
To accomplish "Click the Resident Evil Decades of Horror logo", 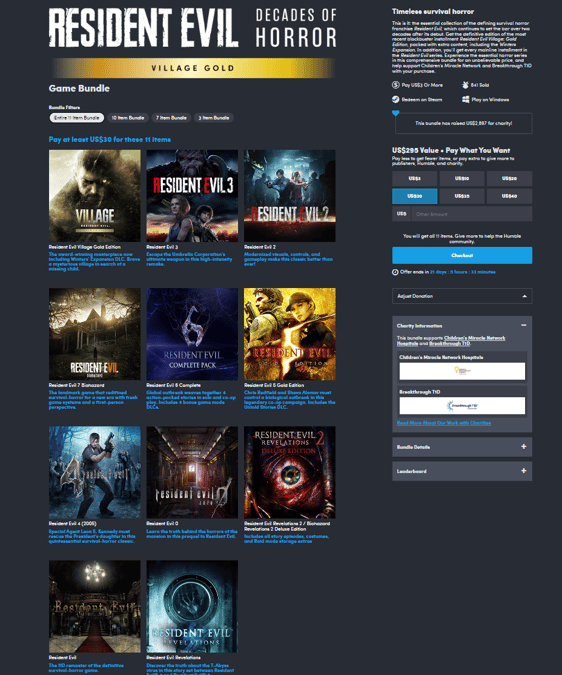I will tap(192, 28).
